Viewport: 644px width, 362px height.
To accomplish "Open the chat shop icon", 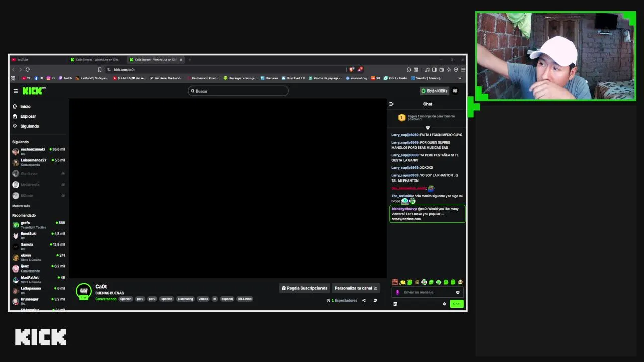I will tap(395, 304).
